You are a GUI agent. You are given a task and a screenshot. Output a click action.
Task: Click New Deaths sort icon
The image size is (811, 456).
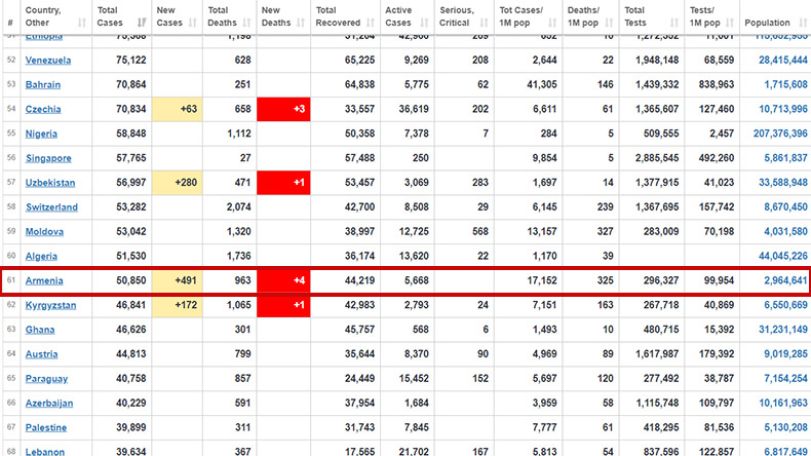[x=301, y=23]
